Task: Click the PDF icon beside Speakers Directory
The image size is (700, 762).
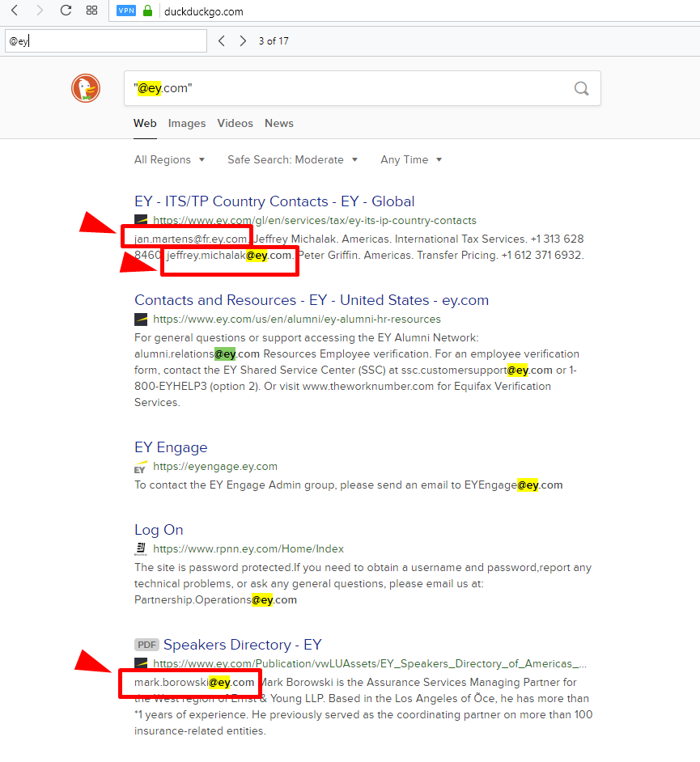Action: pyautogui.click(x=146, y=645)
